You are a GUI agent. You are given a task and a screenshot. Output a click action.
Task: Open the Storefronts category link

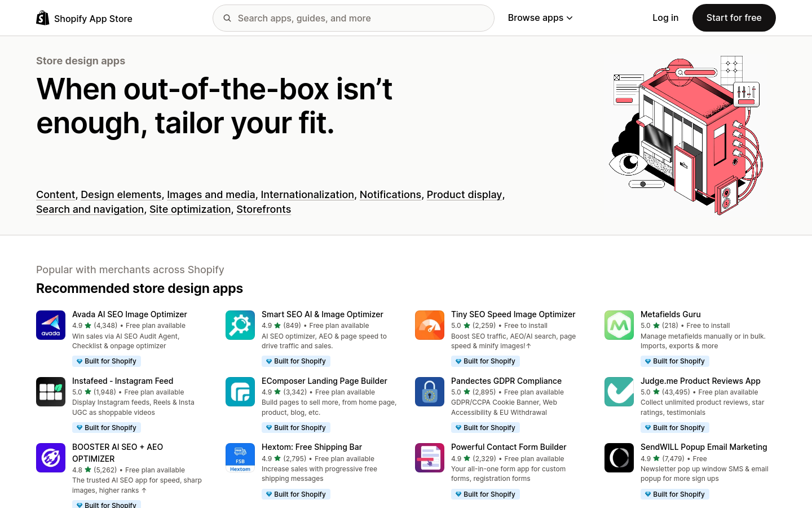263,209
